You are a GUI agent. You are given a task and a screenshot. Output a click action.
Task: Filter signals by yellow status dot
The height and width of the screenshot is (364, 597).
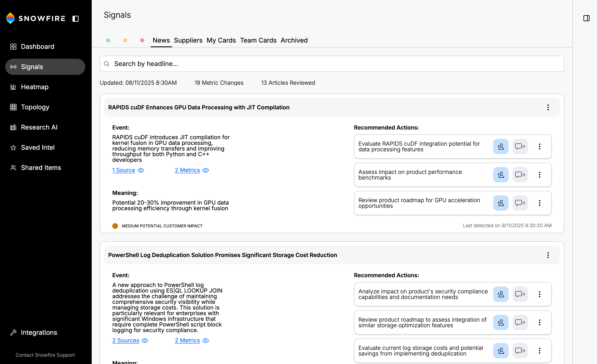pyautogui.click(x=125, y=40)
